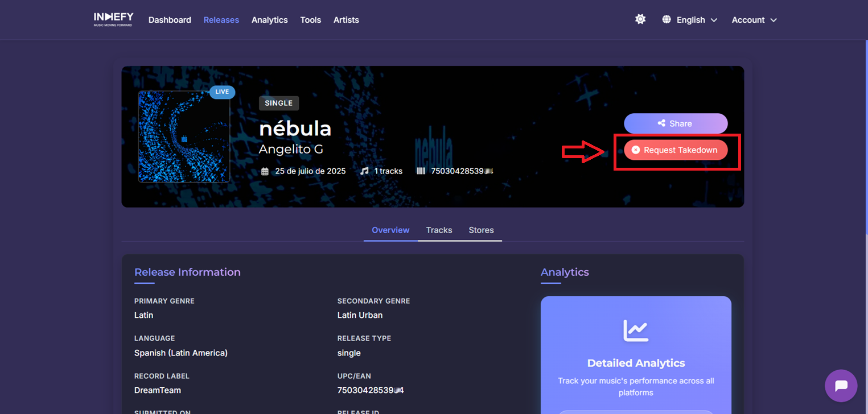Toggle the light/dark theme sun icon
Image resolution: width=868 pixels, height=414 pixels.
pyautogui.click(x=640, y=19)
